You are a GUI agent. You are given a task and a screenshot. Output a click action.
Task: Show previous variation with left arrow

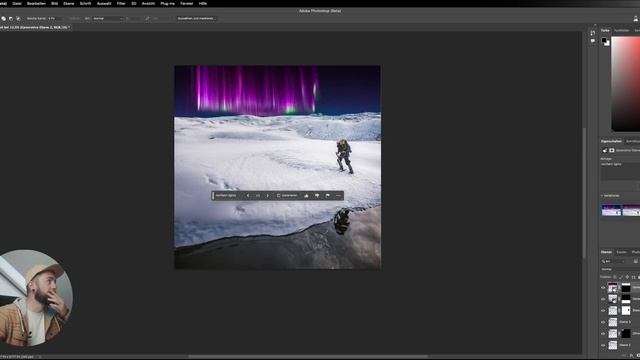248,196
